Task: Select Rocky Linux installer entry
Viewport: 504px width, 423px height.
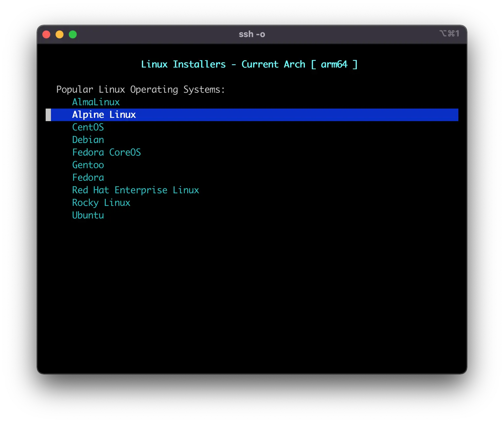Action: [x=101, y=203]
